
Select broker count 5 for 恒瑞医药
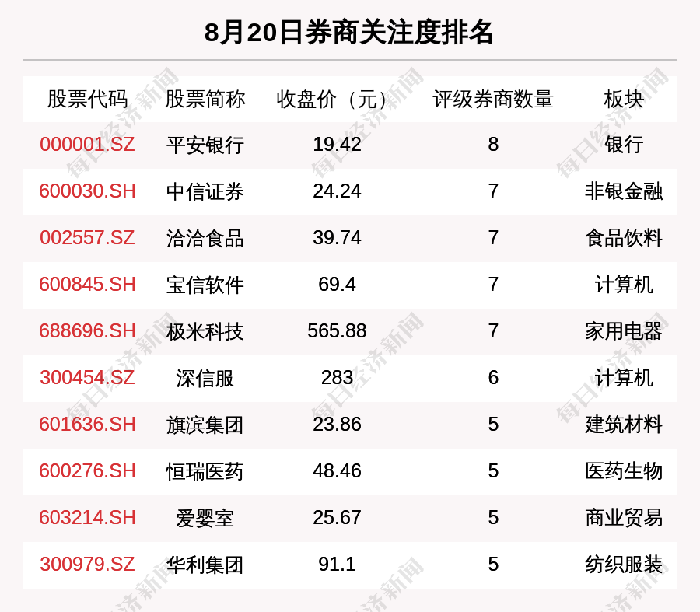(x=493, y=471)
